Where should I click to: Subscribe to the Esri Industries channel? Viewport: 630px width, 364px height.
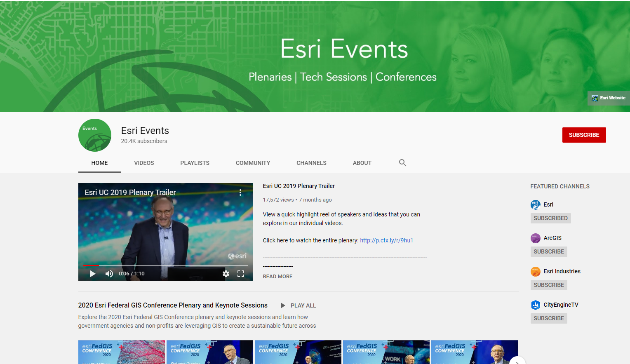click(x=549, y=285)
